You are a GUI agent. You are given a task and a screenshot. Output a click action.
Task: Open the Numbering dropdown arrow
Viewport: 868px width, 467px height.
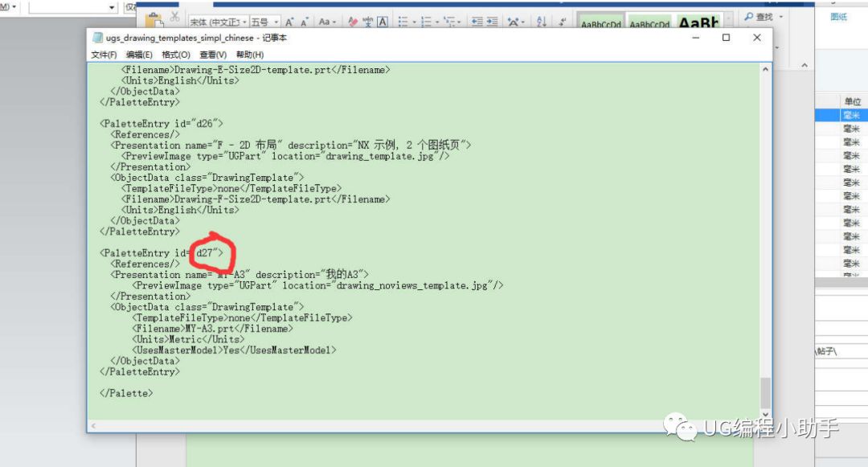437,23
